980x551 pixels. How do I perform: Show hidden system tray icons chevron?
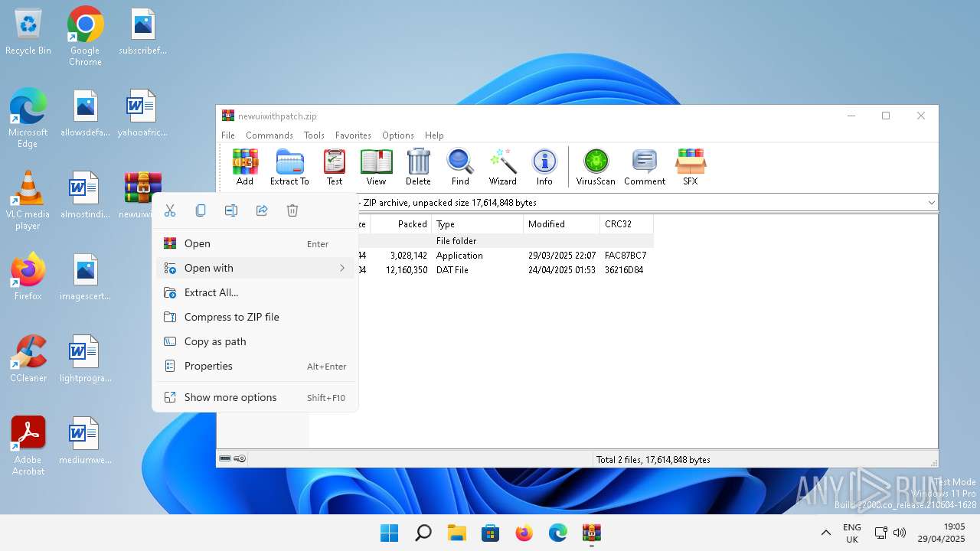tap(825, 533)
